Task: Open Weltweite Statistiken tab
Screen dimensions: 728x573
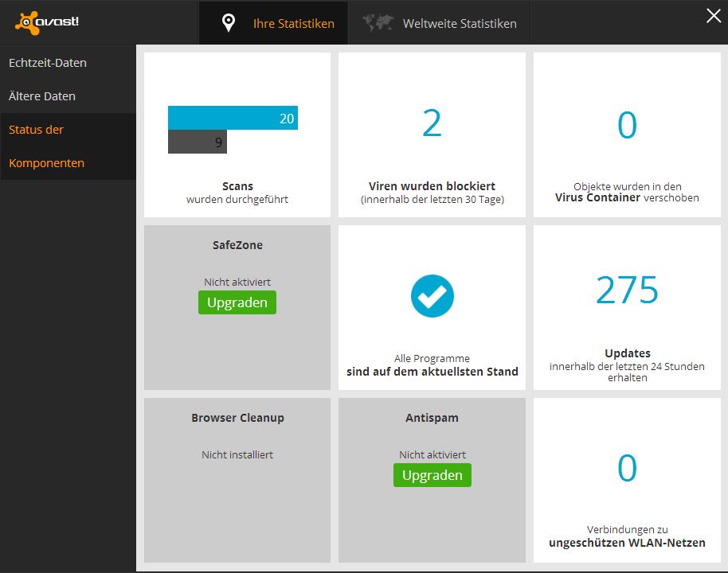Action: click(439, 23)
